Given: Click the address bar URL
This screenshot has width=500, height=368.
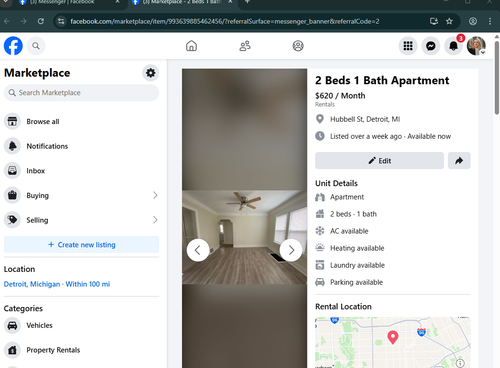Looking at the screenshot, I should click(224, 21).
